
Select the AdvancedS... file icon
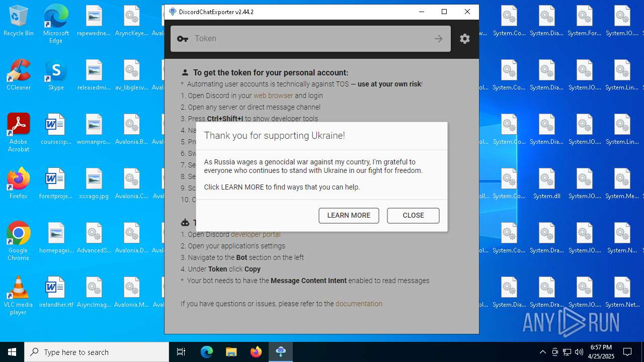94,238
